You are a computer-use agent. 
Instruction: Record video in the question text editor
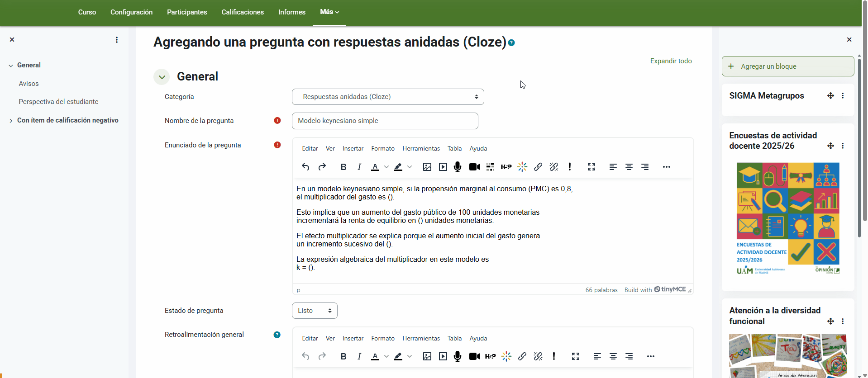point(475,167)
